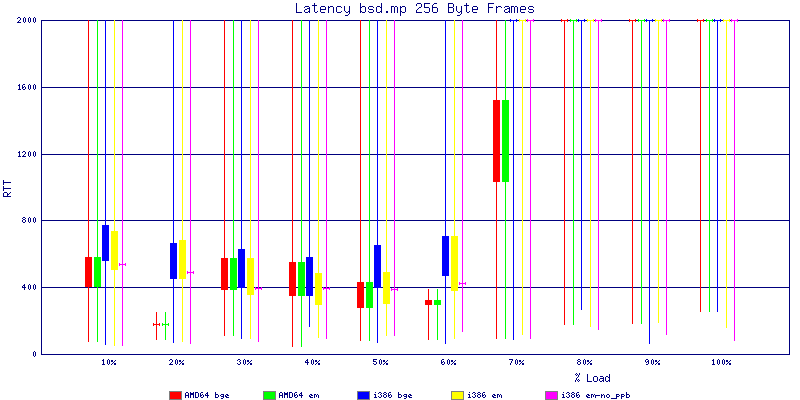Click the '10%' x-axis tick label
Viewport: 800px width, 400px height.
point(109,362)
